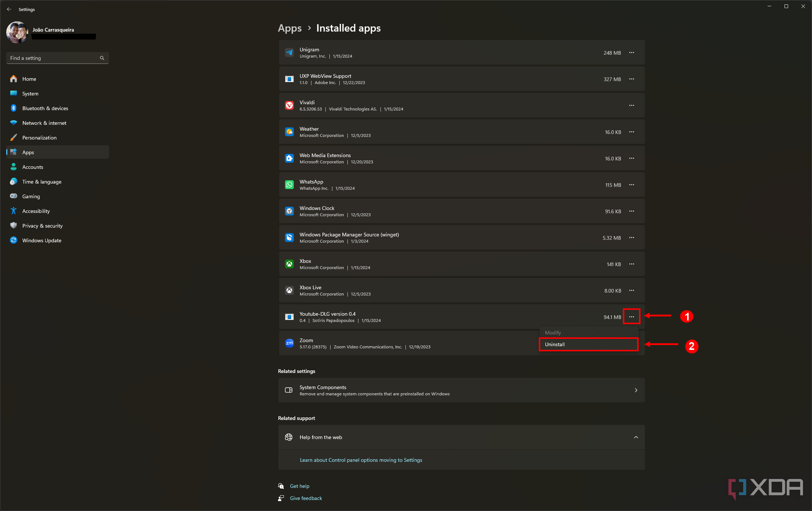The image size is (812, 511).
Task: Click the Xbox app icon
Action: point(289,264)
